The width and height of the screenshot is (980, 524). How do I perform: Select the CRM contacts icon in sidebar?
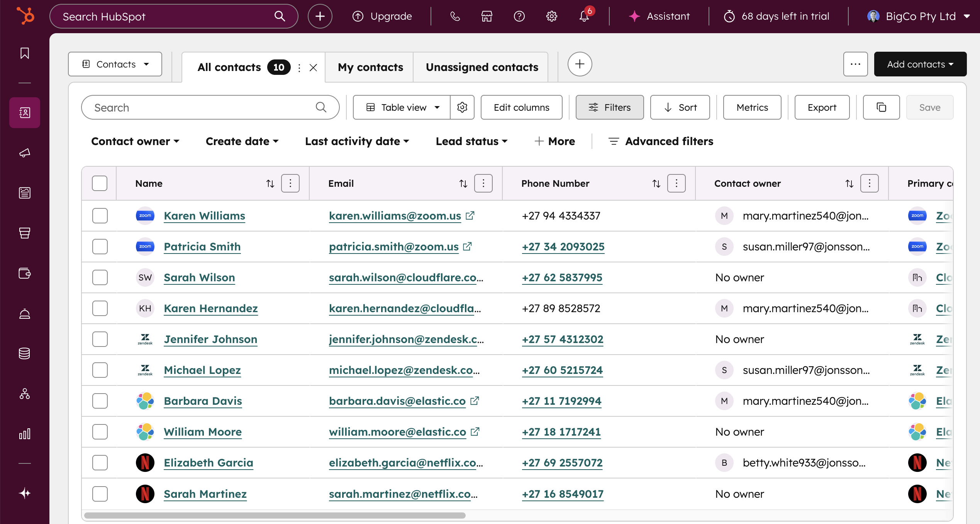pyautogui.click(x=24, y=112)
